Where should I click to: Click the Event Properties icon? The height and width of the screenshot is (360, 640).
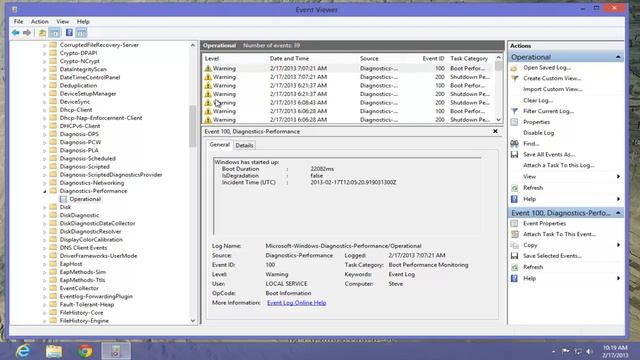(514, 224)
